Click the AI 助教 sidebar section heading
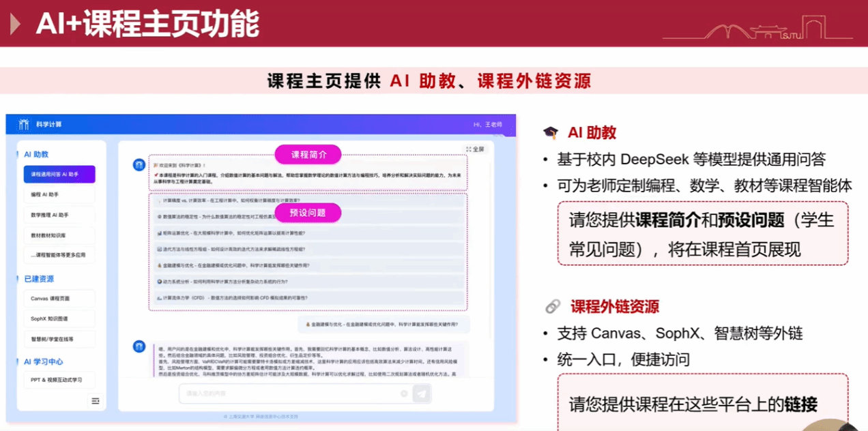The height and width of the screenshot is (431, 868). (36, 155)
